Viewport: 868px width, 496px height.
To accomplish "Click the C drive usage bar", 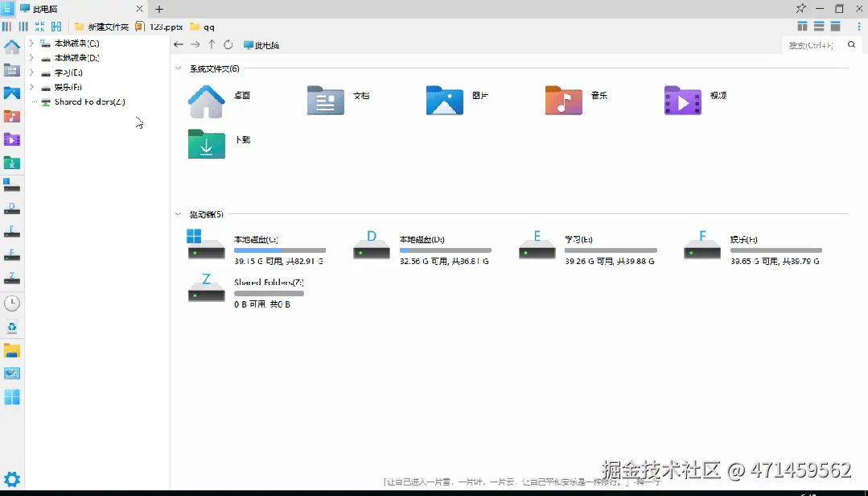I will [x=280, y=250].
